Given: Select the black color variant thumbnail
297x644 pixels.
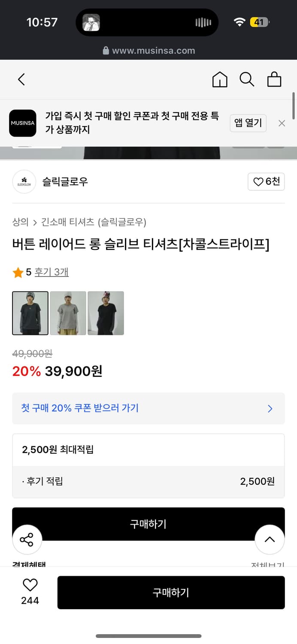Looking at the screenshot, I should pos(106,313).
